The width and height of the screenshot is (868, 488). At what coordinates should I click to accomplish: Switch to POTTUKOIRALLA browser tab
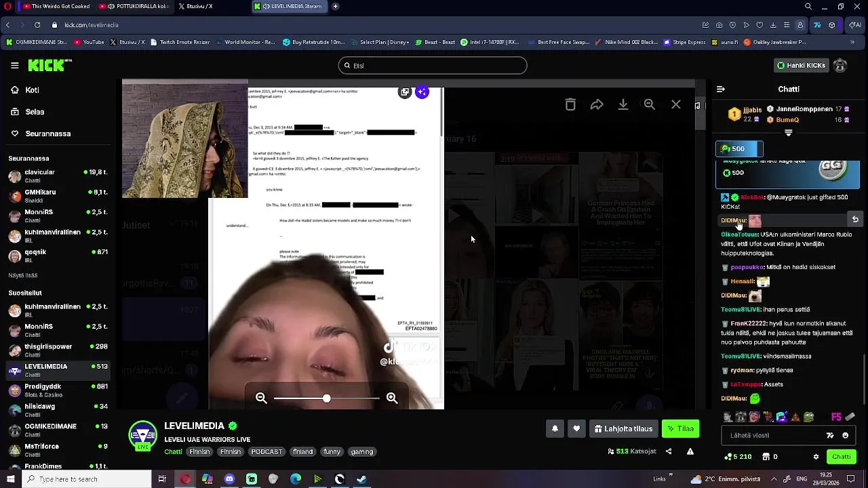click(x=134, y=6)
